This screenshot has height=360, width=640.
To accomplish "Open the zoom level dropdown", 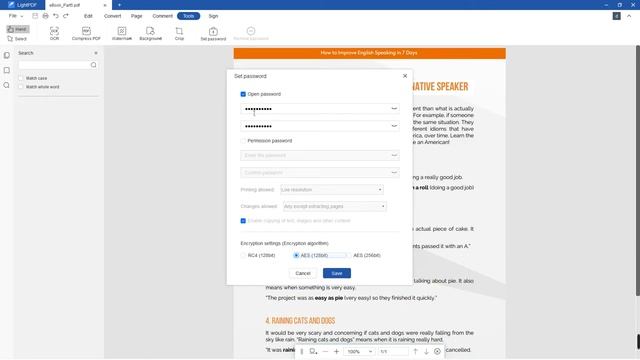I will point(359,351).
